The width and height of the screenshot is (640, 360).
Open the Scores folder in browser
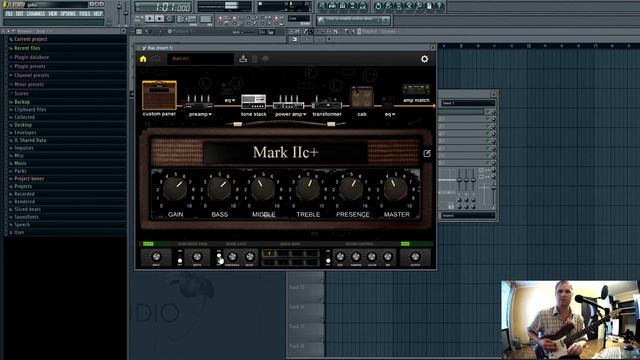(x=21, y=93)
